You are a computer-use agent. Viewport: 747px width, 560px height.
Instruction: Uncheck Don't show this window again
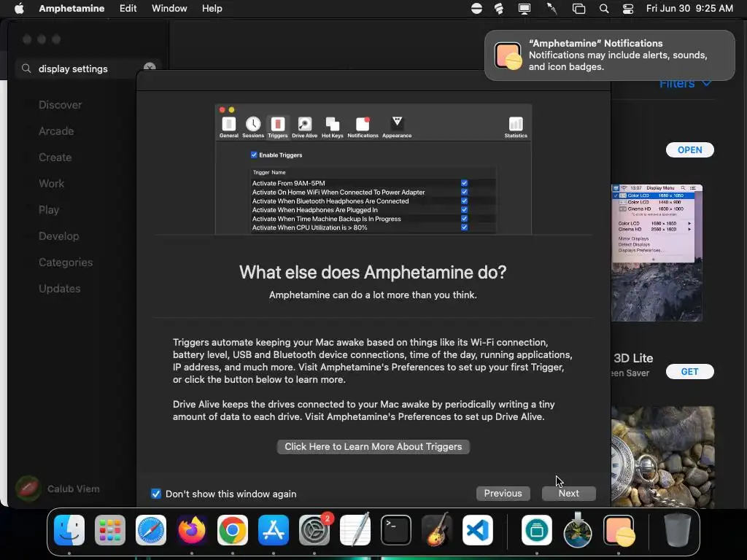pos(156,494)
